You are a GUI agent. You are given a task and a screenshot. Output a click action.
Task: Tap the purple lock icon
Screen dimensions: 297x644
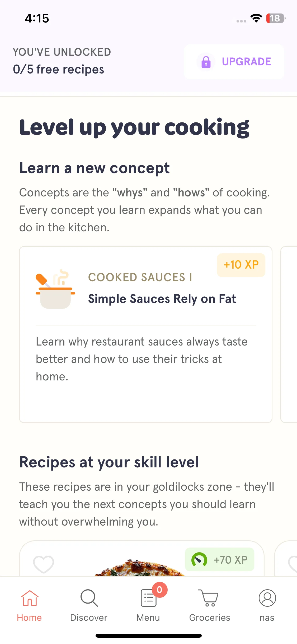click(x=206, y=62)
